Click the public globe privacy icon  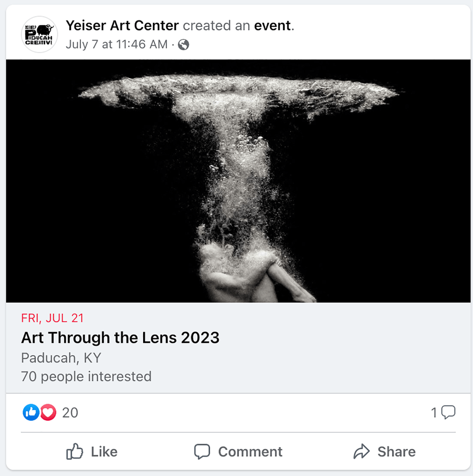point(184,45)
